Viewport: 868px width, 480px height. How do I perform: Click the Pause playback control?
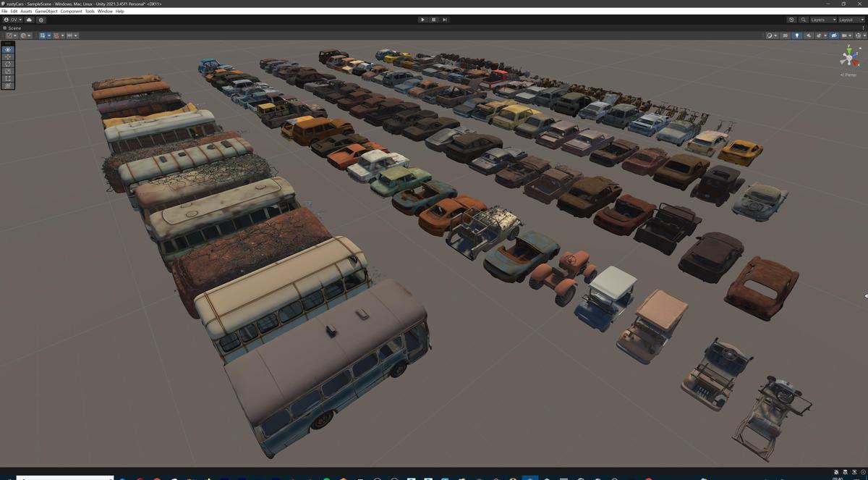[433, 20]
